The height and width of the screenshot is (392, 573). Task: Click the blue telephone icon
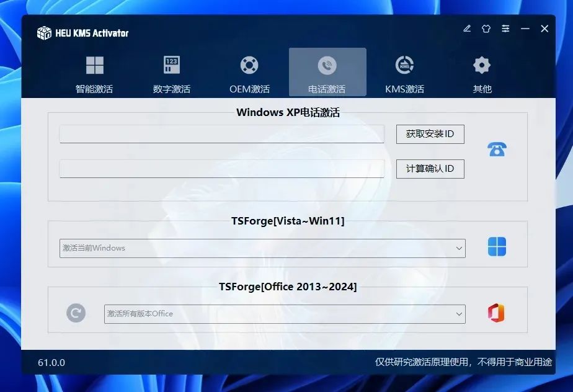[x=497, y=149]
